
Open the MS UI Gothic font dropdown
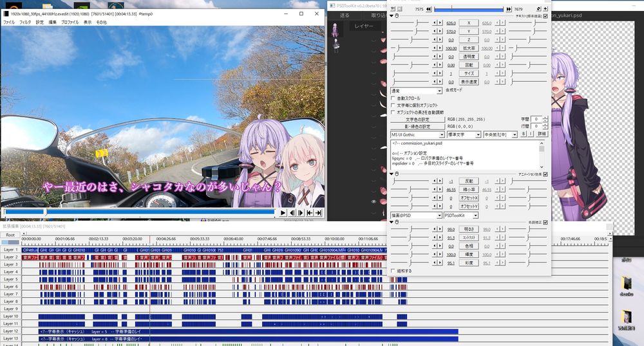click(417, 134)
